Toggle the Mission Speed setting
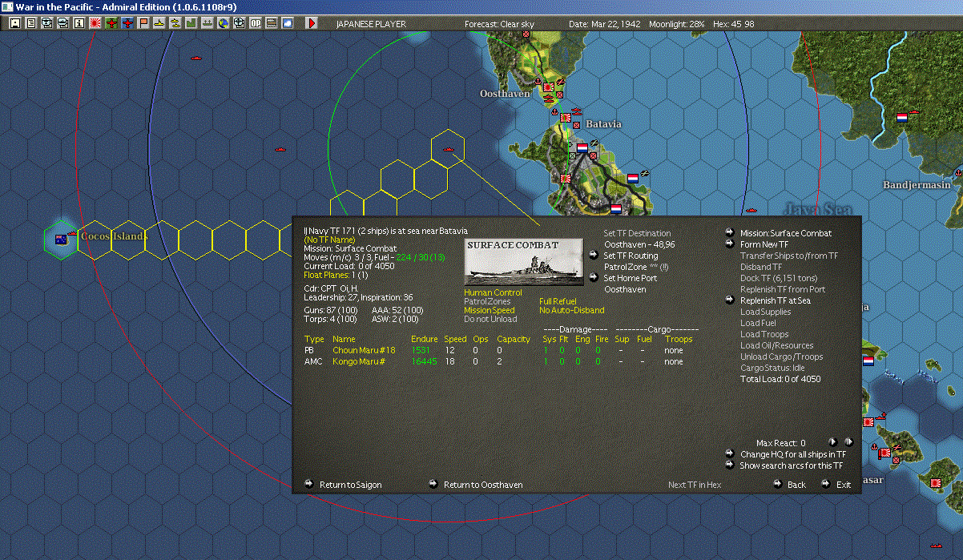 click(490, 310)
